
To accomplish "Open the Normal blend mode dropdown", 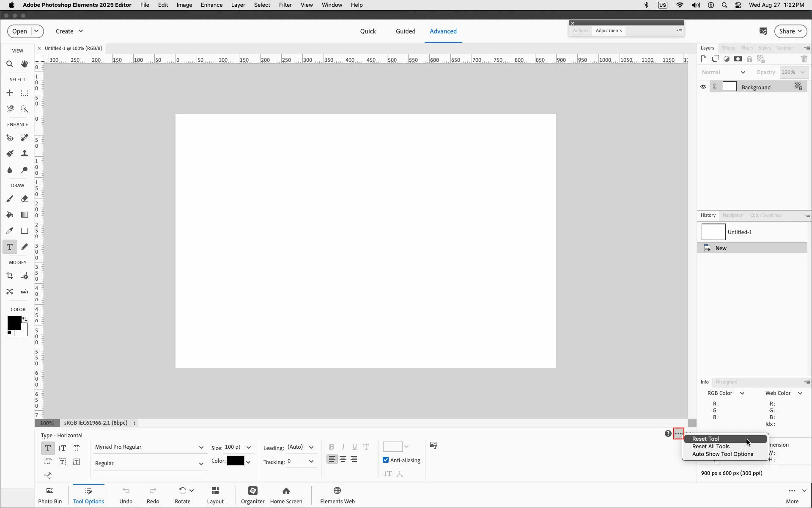I will [x=723, y=72].
